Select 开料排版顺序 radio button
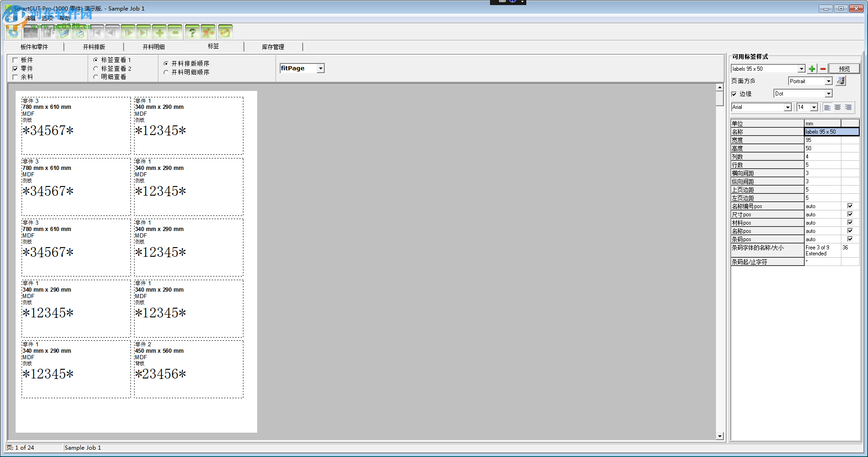868x457 pixels. click(166, 63)
